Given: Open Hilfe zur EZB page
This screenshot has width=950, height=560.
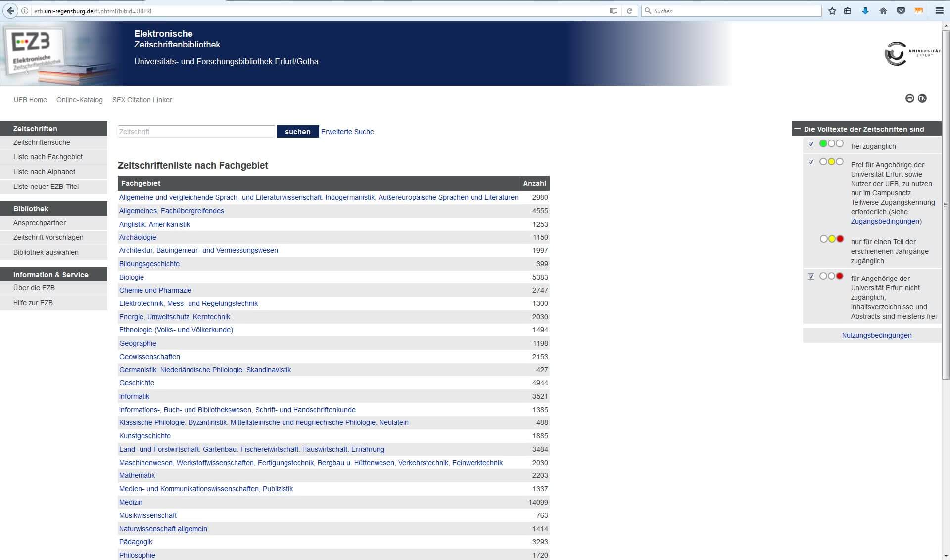Looking at the screenshot, I should pyautogui.click(x=53, y=303).
